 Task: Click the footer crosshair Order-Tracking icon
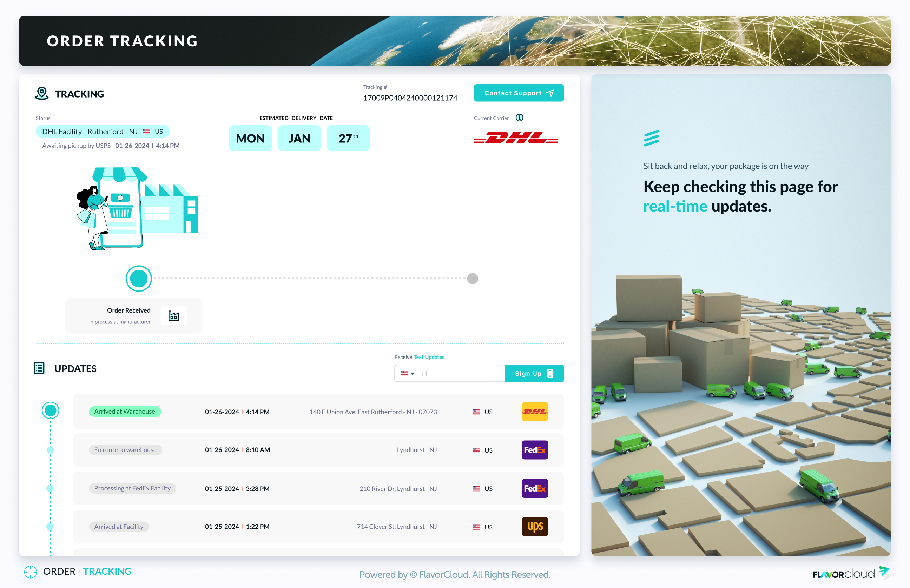[x=30, y=572]
